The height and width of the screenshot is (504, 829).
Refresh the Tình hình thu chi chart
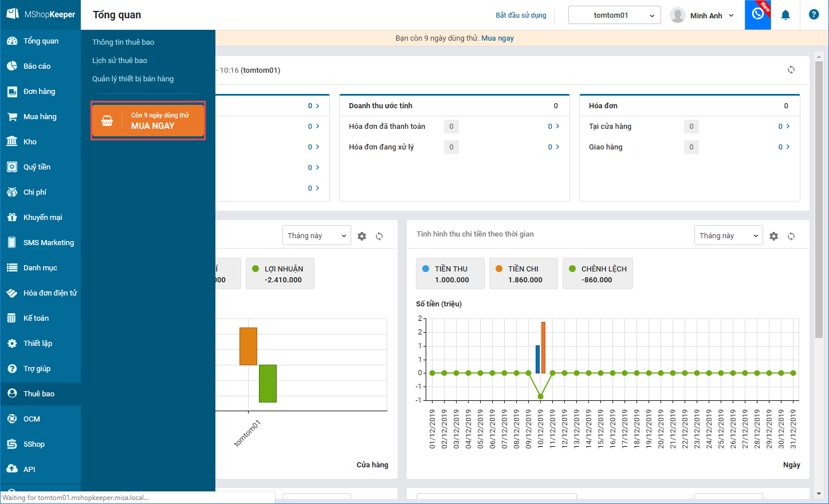[791, 236]
